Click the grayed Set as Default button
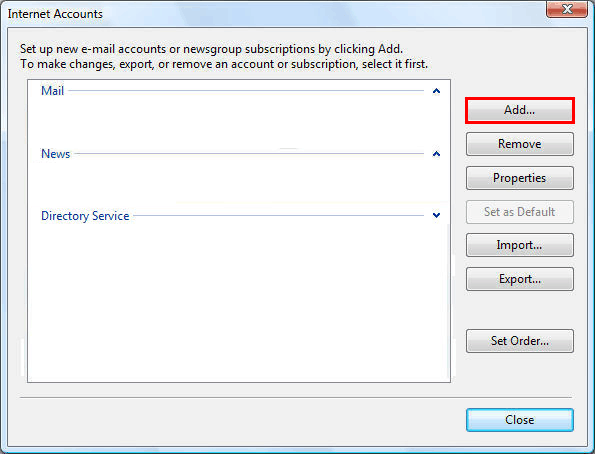The width and height of the screenshot is (595, 454). click(x=519, y=212)
